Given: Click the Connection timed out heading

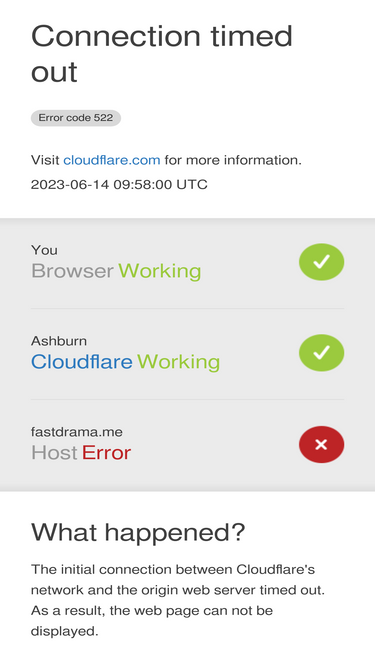Looking at the screenshot, I should [162, 54].
